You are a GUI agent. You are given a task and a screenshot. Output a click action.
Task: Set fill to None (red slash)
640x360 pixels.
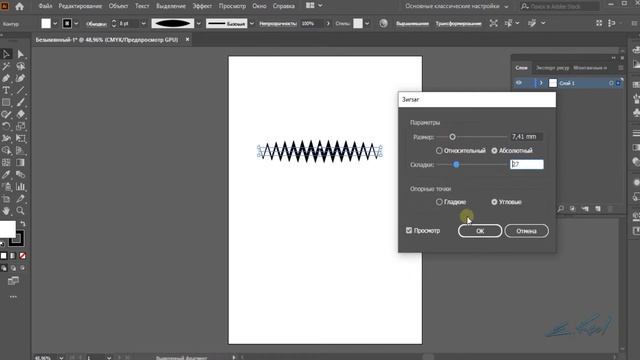pyautogui.click(x=23, y=256)
